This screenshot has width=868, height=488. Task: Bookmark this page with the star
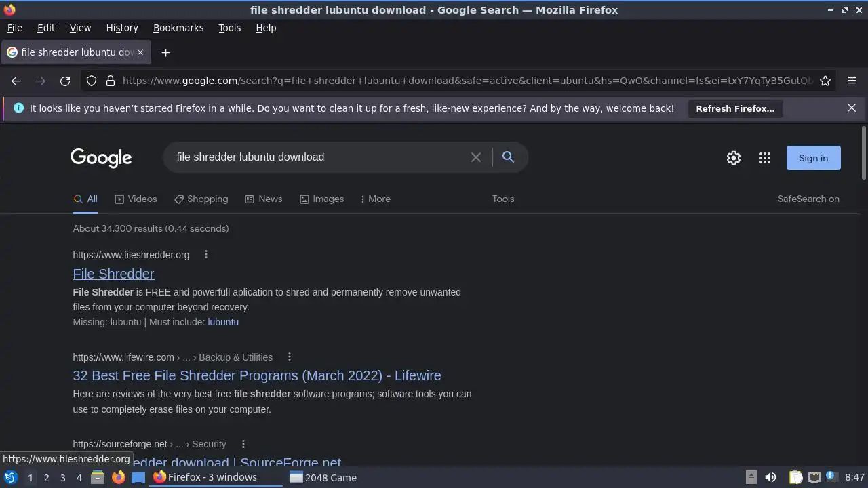point(825,81)
